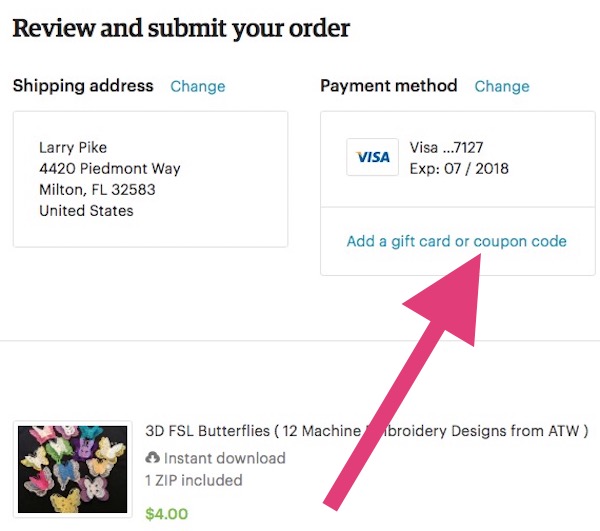Image resolution: width=600 pixels, height=531 pixels.
Task: Click the $4.00 price label
Action: pyautogui.click(x=166, y=515)
